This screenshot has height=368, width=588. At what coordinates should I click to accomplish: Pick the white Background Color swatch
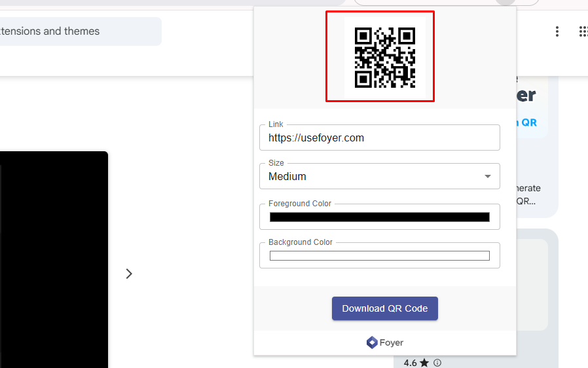tap(380, 256)
